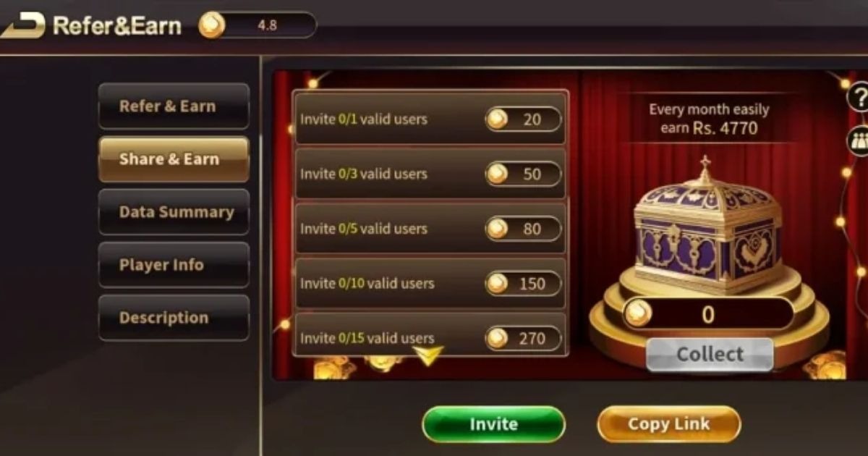Open the Data Summary tab
The image size is (868, 456).
(174, 212)
